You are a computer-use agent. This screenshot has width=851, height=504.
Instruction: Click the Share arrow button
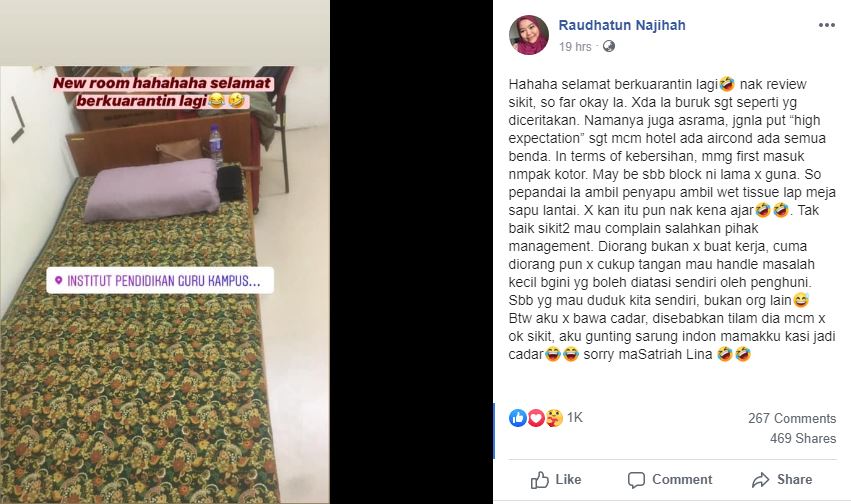click(x=782, y=480)
